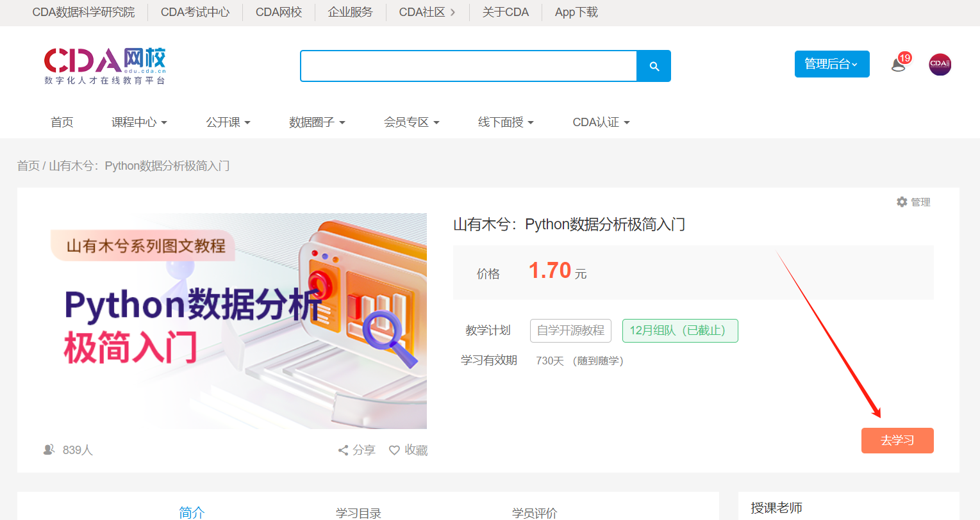Expand the 课程中心 menu

139,122
